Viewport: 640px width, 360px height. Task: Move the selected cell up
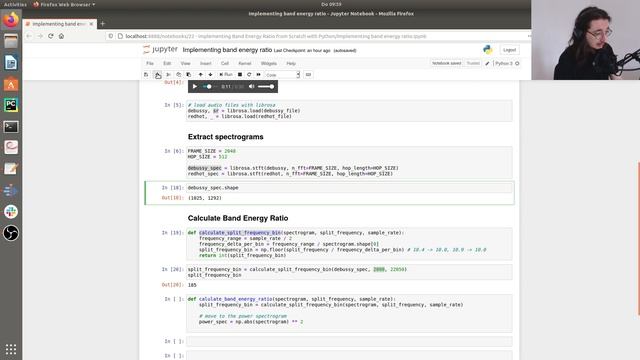point(200,75)
